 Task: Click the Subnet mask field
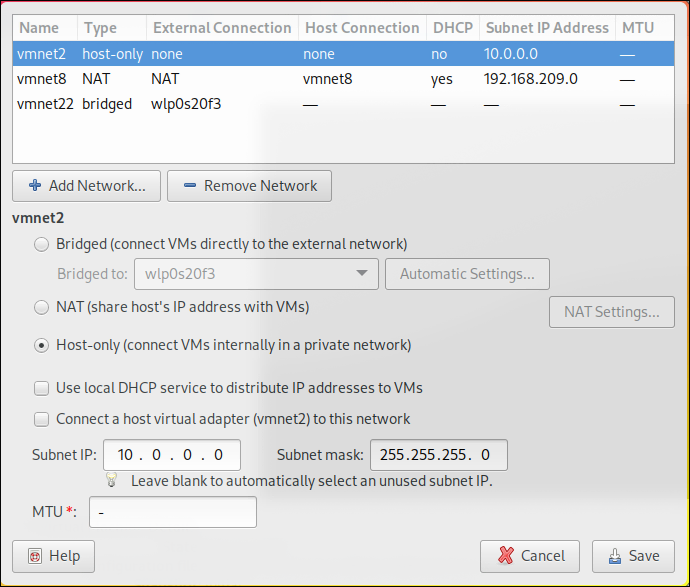click(438, 455)
